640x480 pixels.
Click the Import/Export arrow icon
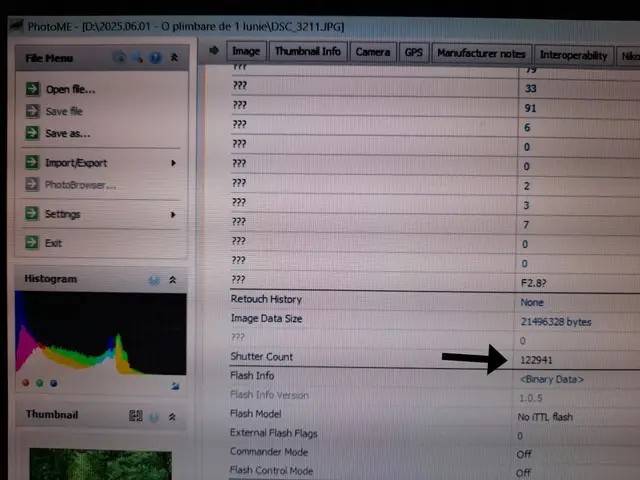32,162
